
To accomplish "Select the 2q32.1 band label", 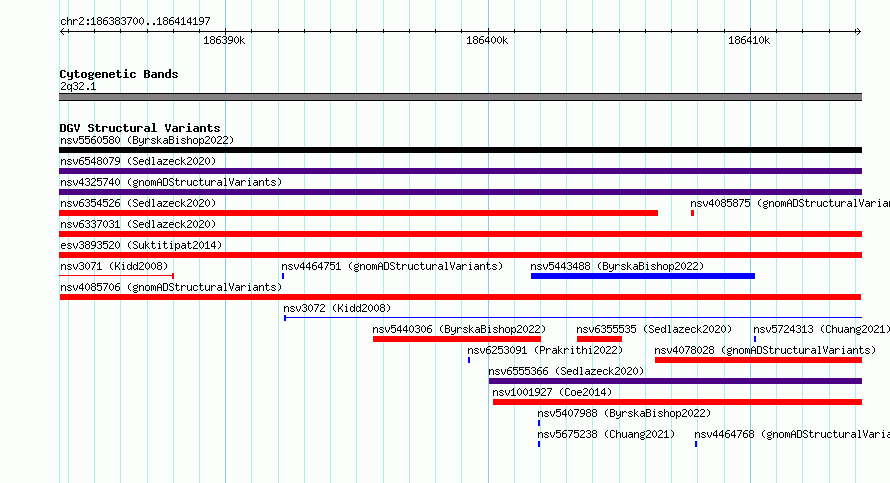I will click(x=78, y=86).
